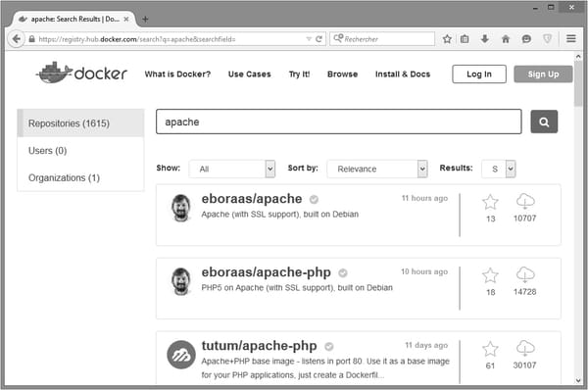Star the tutum/apache-php repository

click(490, 349)
